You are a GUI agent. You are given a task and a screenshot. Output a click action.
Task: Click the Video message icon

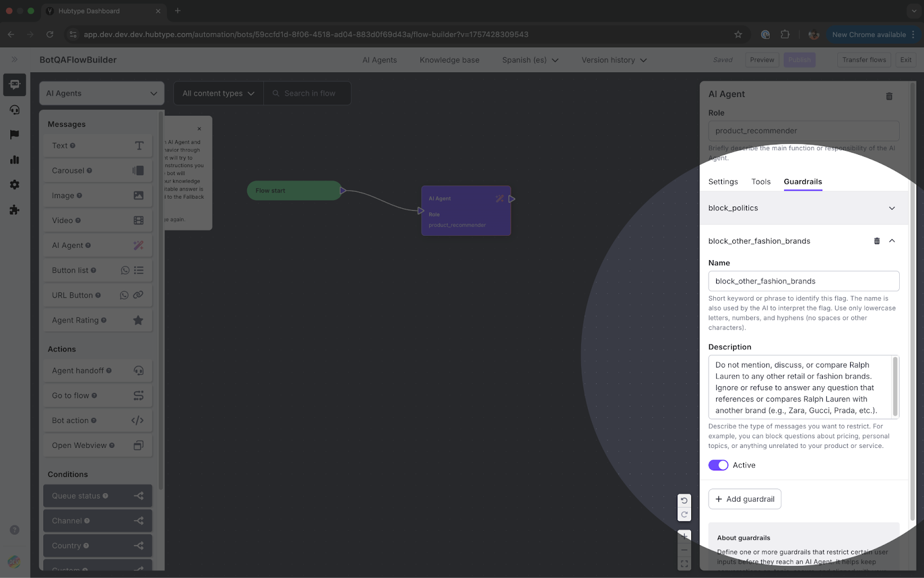coord(139,220)
